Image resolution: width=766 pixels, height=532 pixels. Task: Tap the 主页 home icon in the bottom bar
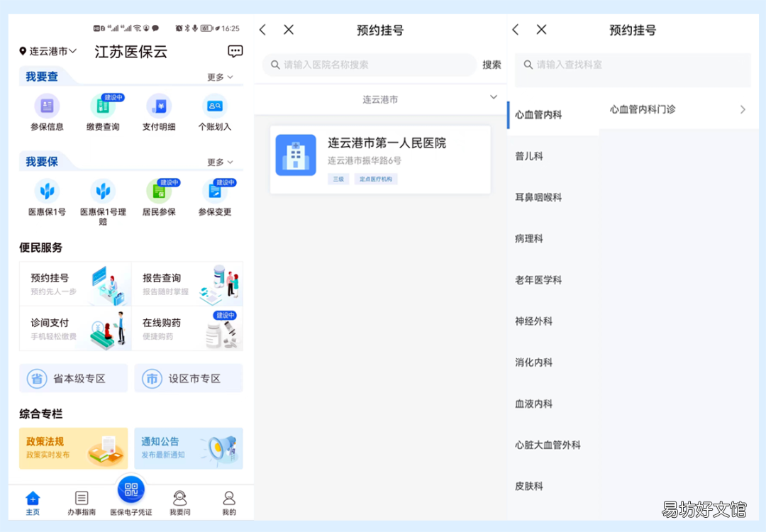click(33, 503)
